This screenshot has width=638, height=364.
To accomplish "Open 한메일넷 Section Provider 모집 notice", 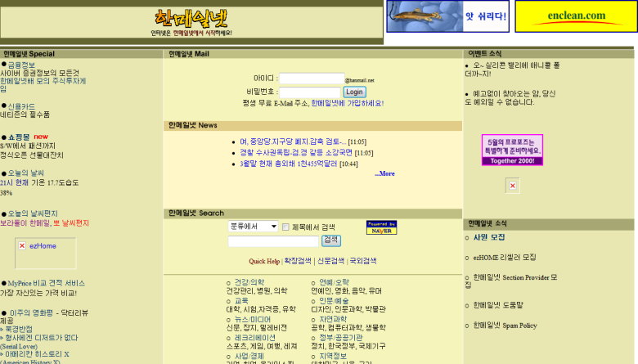I will pos(512,281).
